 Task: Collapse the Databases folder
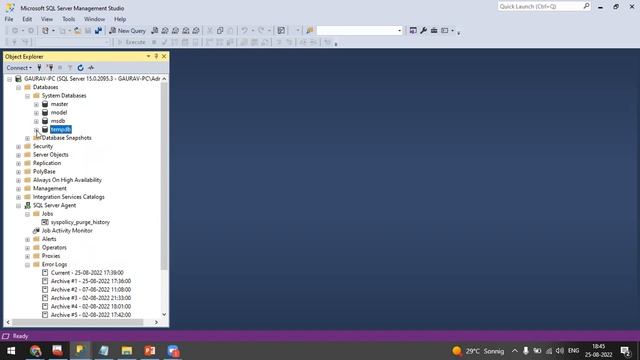coord(18,87)
